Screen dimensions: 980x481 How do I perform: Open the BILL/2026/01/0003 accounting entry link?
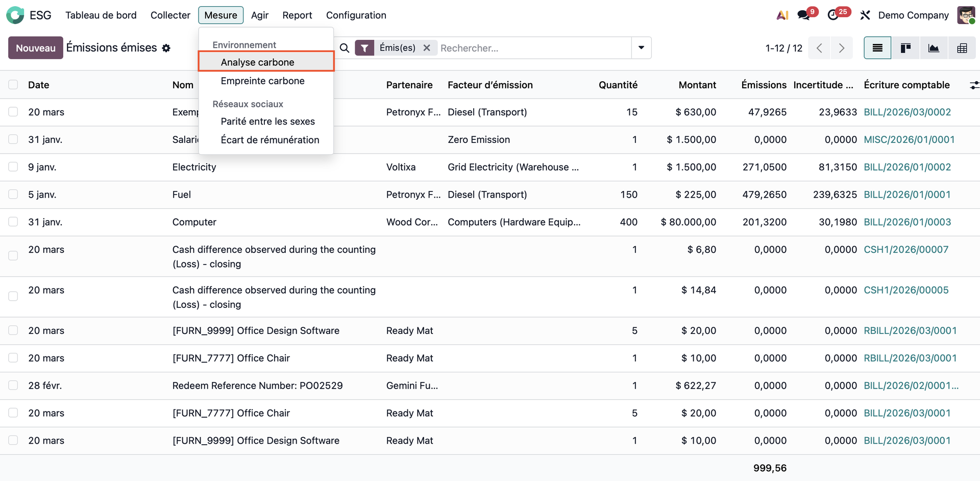pos(907,222)
